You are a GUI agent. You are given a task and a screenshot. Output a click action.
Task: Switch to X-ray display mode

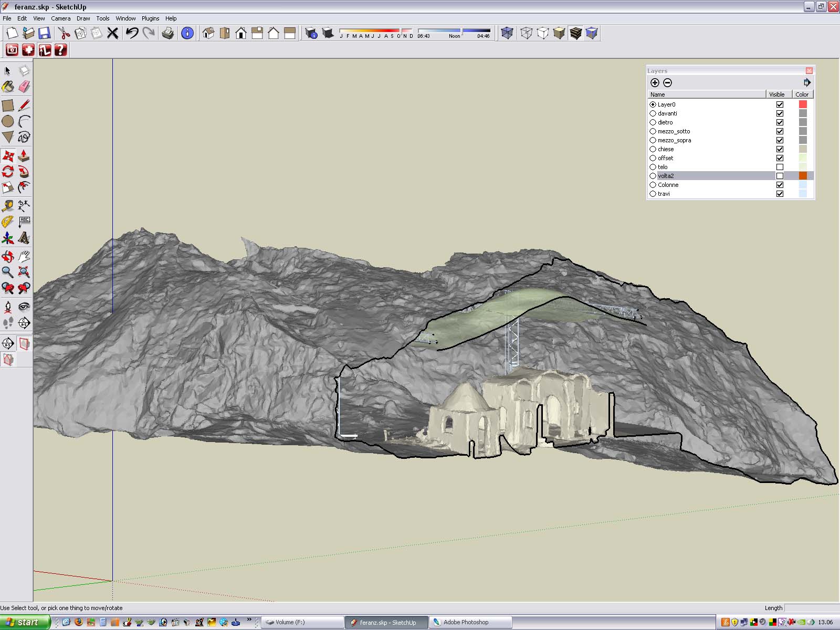(507, 33)
